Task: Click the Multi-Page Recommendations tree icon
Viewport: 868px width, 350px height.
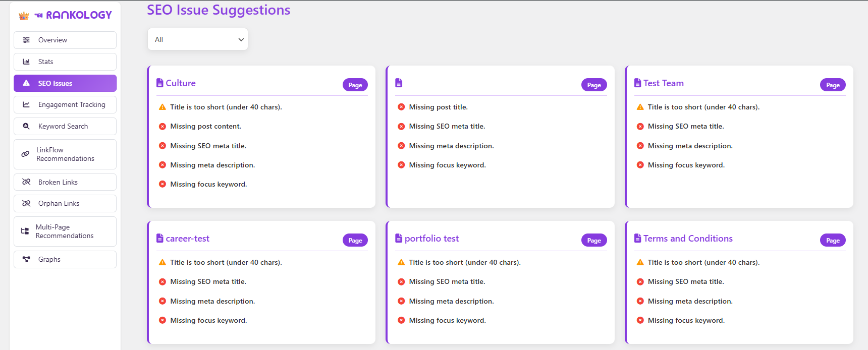Action: 25,231
